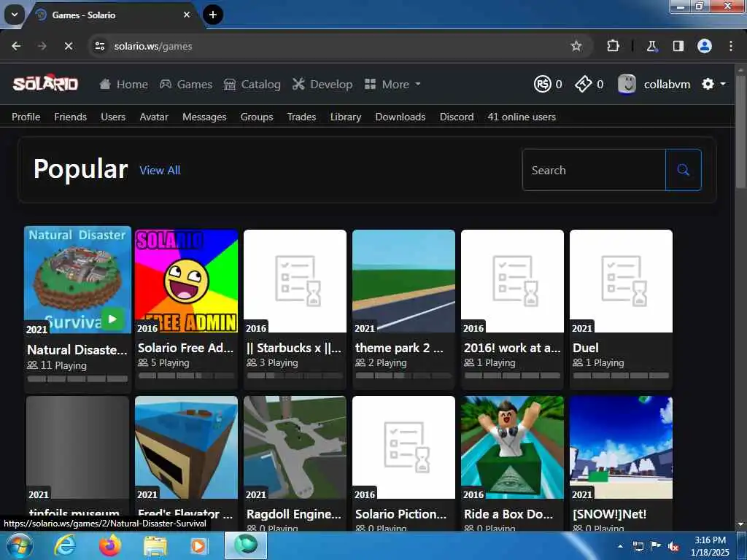Click the rating bar under Duel
Screen dimensions: 747x560
pos(621,376)
